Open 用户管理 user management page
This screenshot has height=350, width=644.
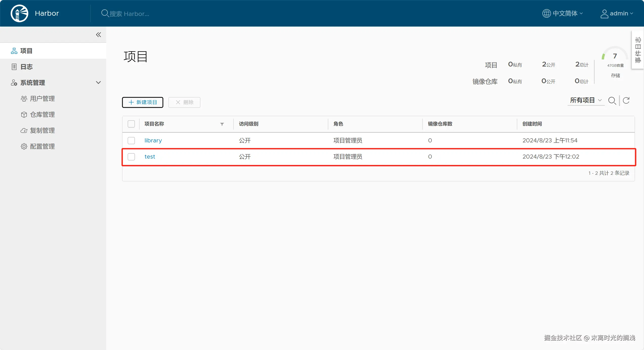tap(42, 99)
